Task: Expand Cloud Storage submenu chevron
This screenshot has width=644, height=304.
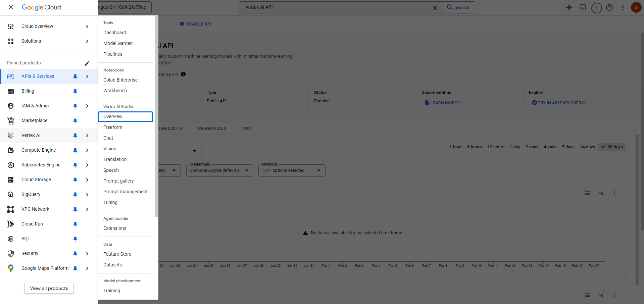Action: tap(87, 180)
